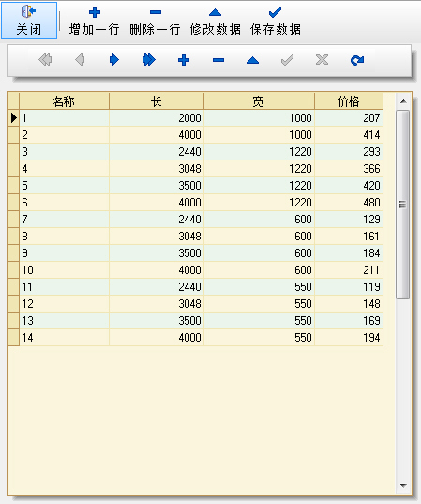The height and width of the screenshot is (504, 421).
Task: Select length cell 2440 in row 3
Action: coord(157,152)
